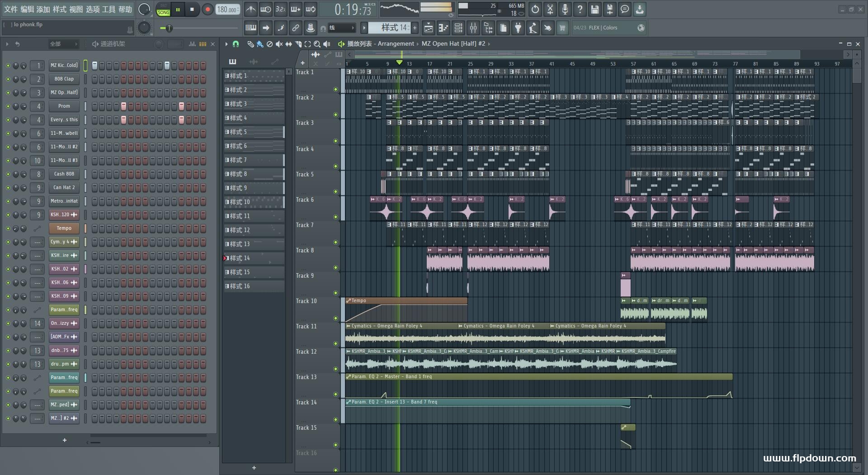The image size is (868, 475).
Task: Expand the 样式 14 pattern selector
Action: click(364, 28)
